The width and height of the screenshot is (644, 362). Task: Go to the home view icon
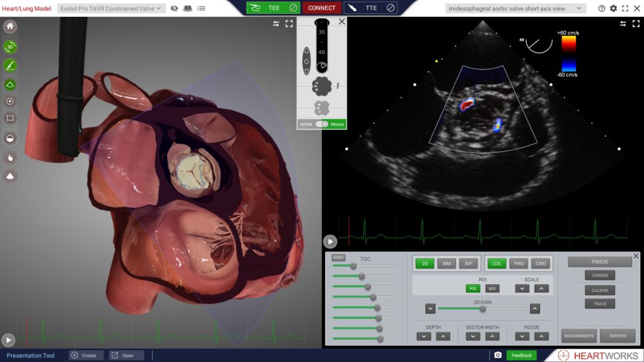10,26
